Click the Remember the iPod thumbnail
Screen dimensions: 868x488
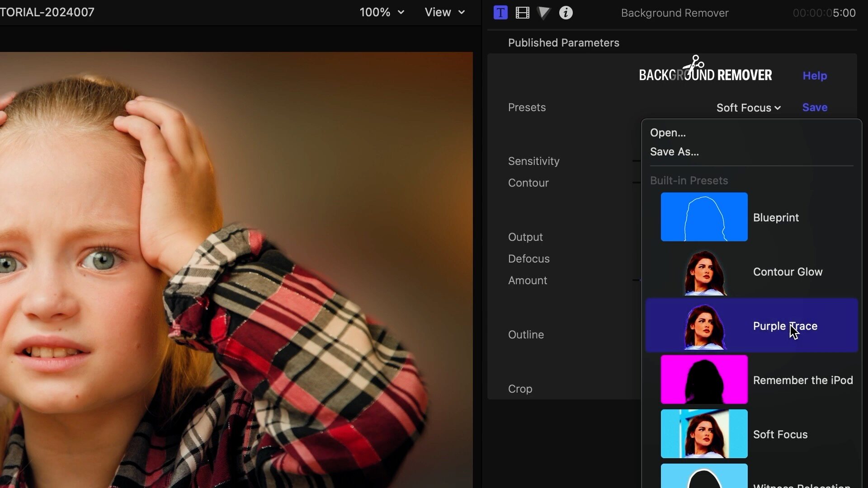coord(704,380)
